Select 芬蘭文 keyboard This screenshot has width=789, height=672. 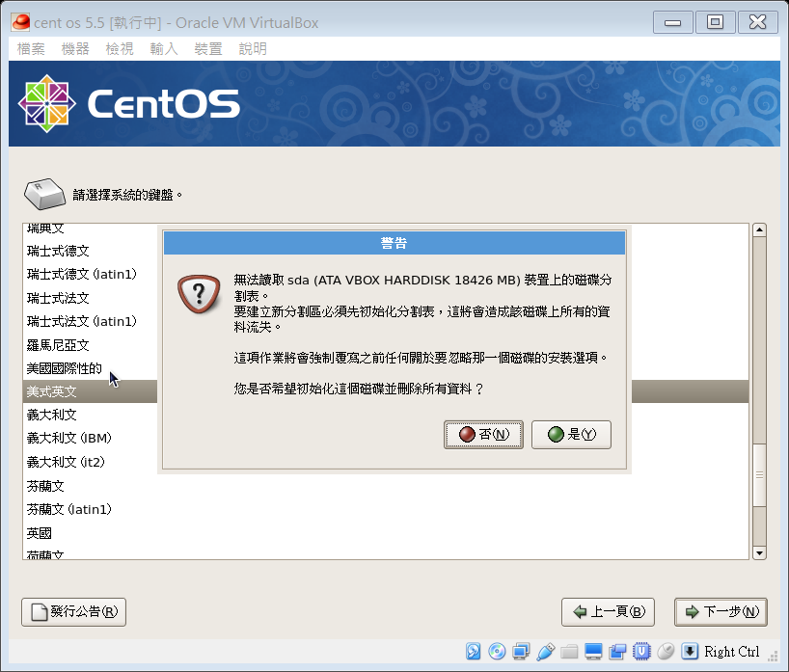tap(45, 486)
